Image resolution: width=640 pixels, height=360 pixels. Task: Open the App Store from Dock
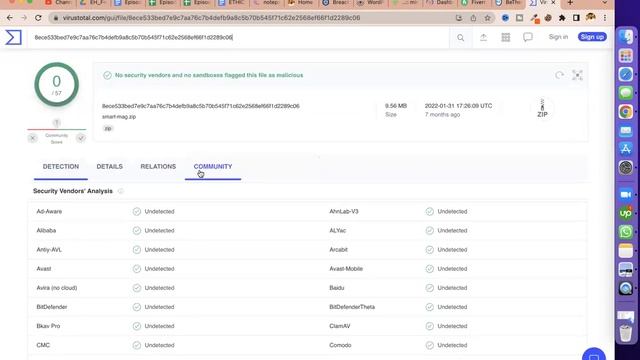coord(626,149)
